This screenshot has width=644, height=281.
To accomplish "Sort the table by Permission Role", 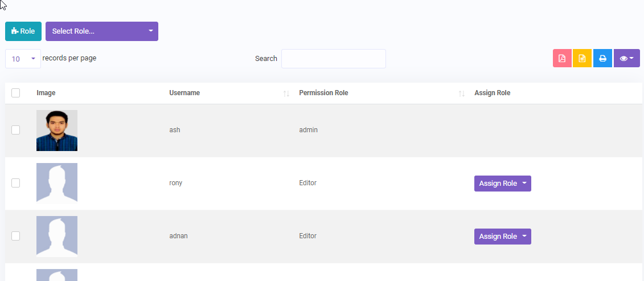I will 323,93.
